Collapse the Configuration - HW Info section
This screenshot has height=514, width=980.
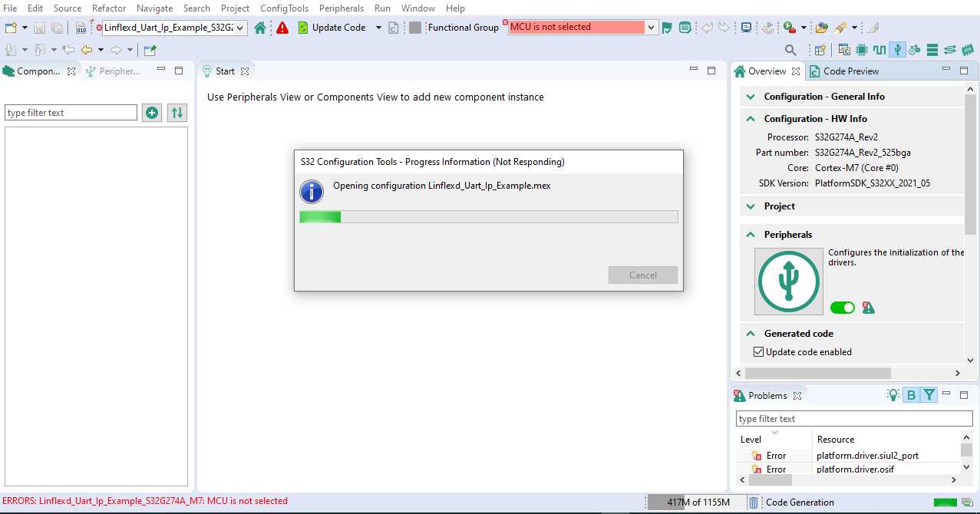(751, 119)
